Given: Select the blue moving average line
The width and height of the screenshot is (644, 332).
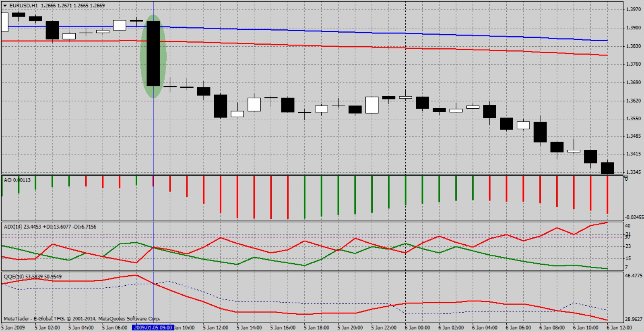Looking at the screenshot, I should [x=322, y=31].
